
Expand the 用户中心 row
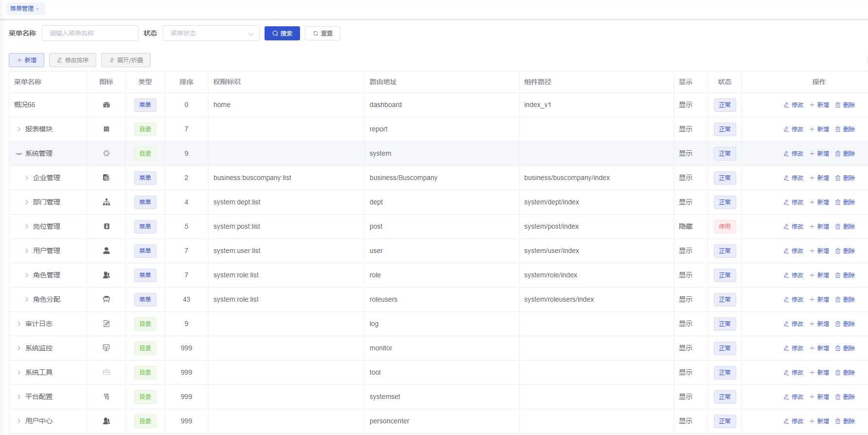19,421
